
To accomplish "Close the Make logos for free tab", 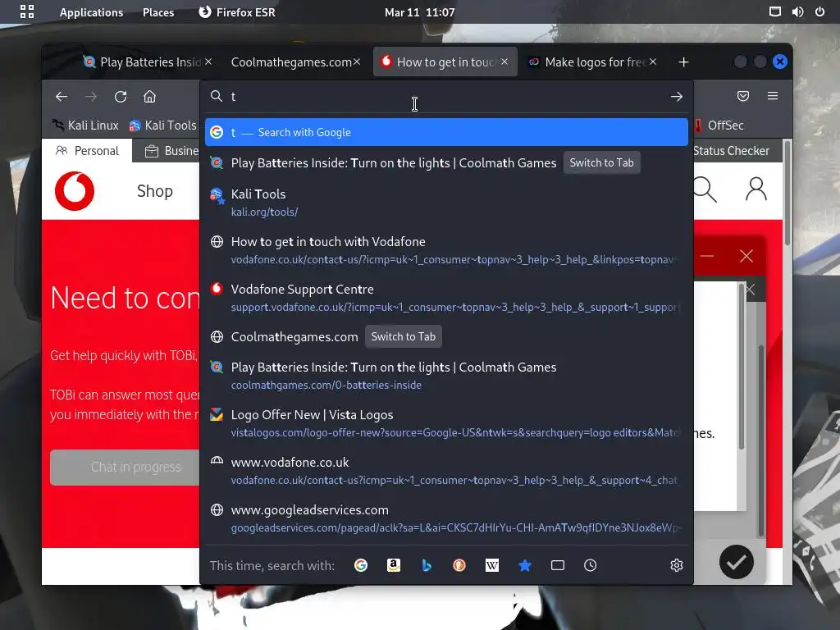I will pyautogui.click(x=653, y=62).
